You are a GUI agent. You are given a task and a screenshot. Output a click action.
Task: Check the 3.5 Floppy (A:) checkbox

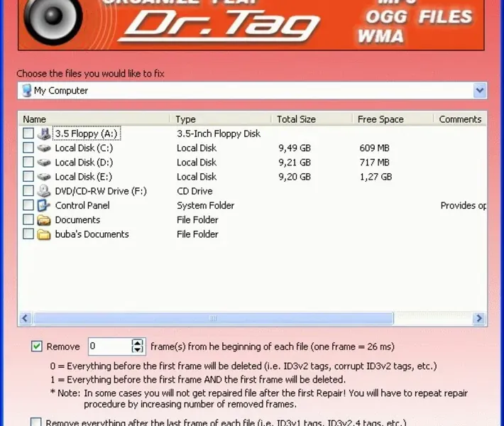pos(28,133)
